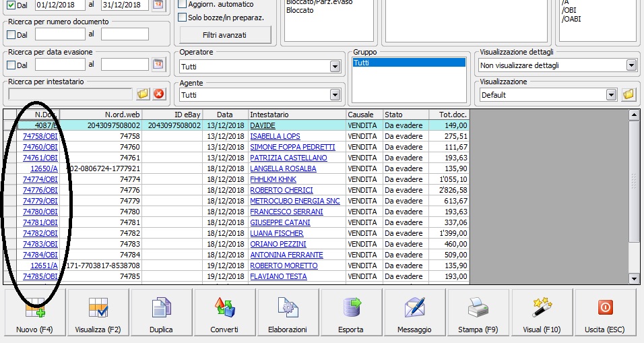Send a message with the Messaggio button
Screen dimensions: 644x343
[414, 313]
